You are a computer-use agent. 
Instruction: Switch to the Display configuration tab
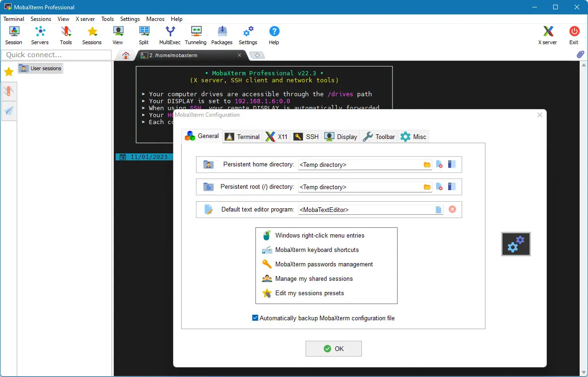pyautogui.click(x=341, y=137)
